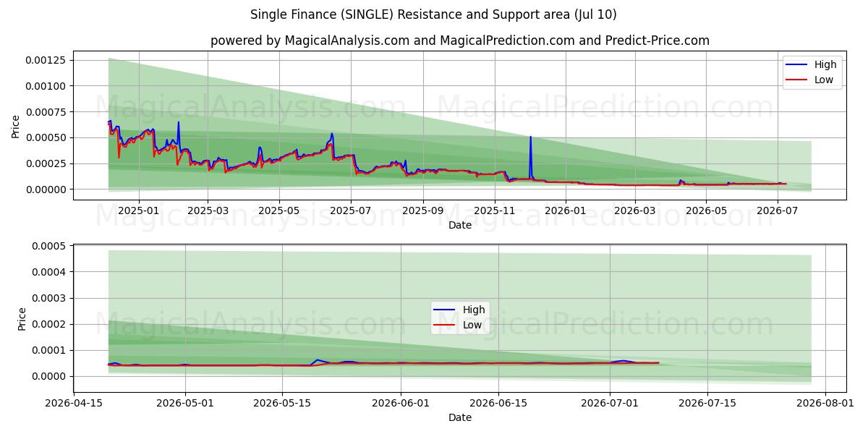The width and height of the screenshot is (868, 434).
Task: Click the 0.0002 tick label in bottom chart
Action: click(49, 325)
